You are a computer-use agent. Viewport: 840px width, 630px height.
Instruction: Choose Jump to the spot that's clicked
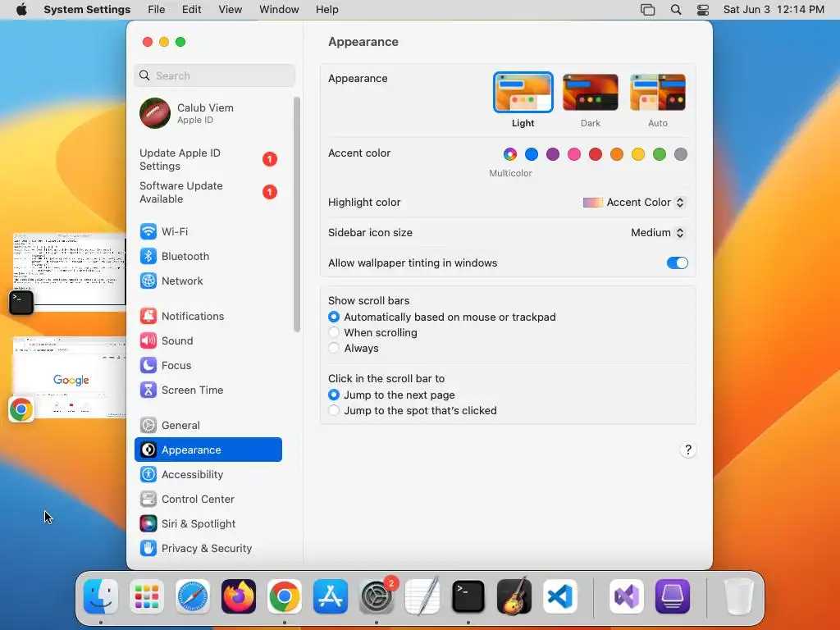334,410
